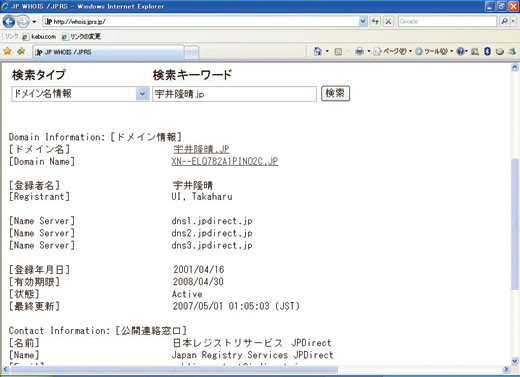This screenshot has width=520, height=377.
Task: Click the expiry date 2008/04/30
Action: (198, 282)
